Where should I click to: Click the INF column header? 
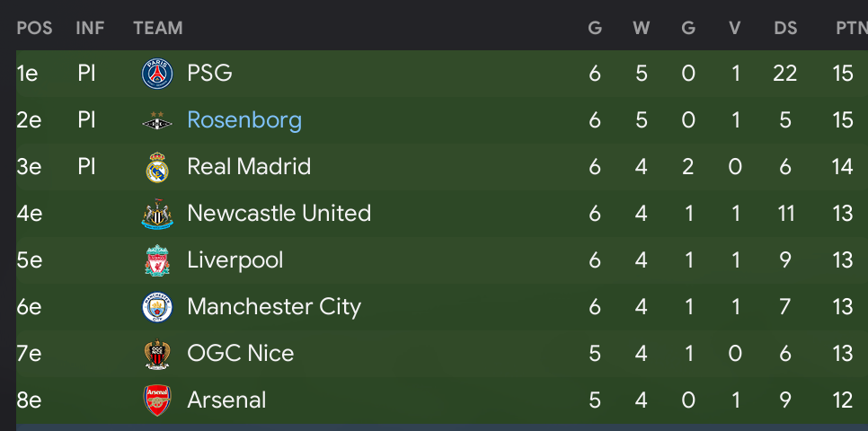pos(90,28)
